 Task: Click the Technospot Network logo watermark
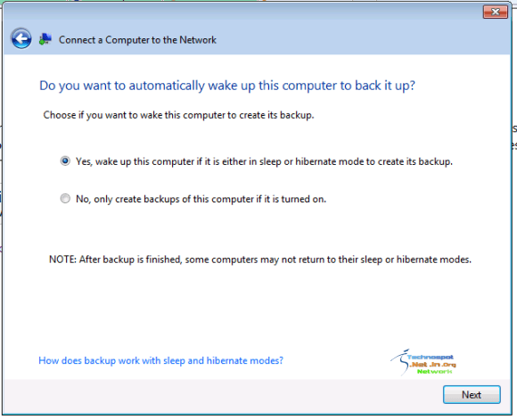coord(423,362)
